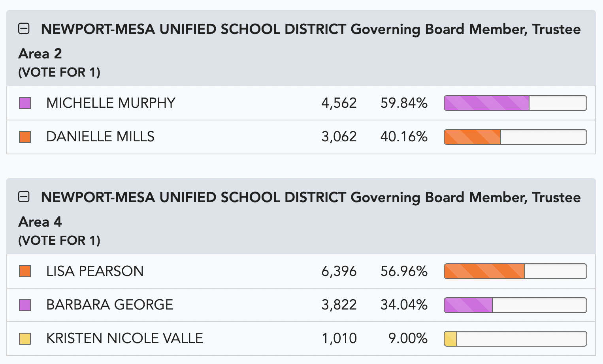Click Kristen Nicole Valle's 9.00% progress bar
Image resolution: width=603 pixels, height=364 pixels.
click(x=515, y=339)
